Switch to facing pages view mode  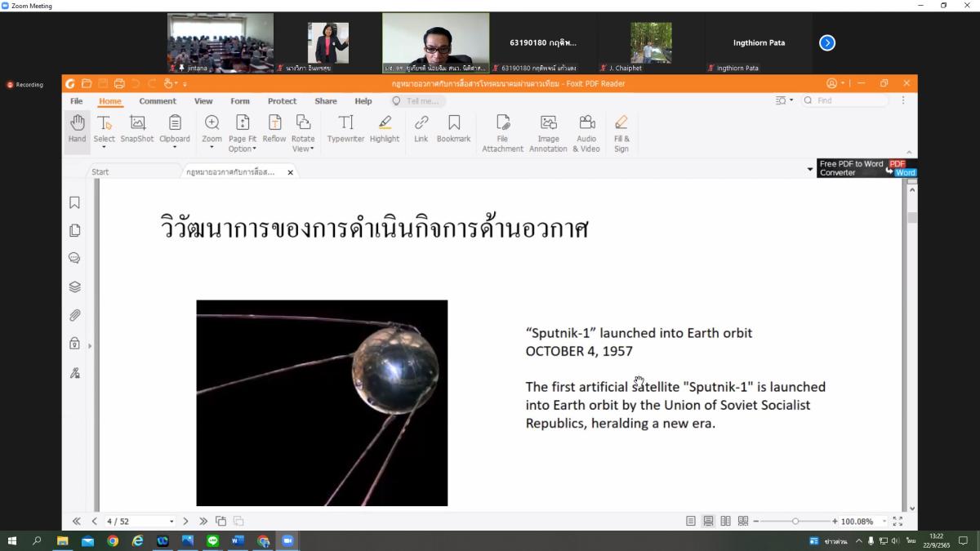tap(725, 521)
